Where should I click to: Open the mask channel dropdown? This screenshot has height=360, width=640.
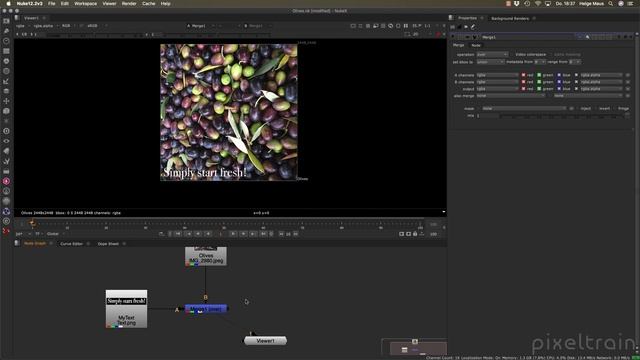524,109
